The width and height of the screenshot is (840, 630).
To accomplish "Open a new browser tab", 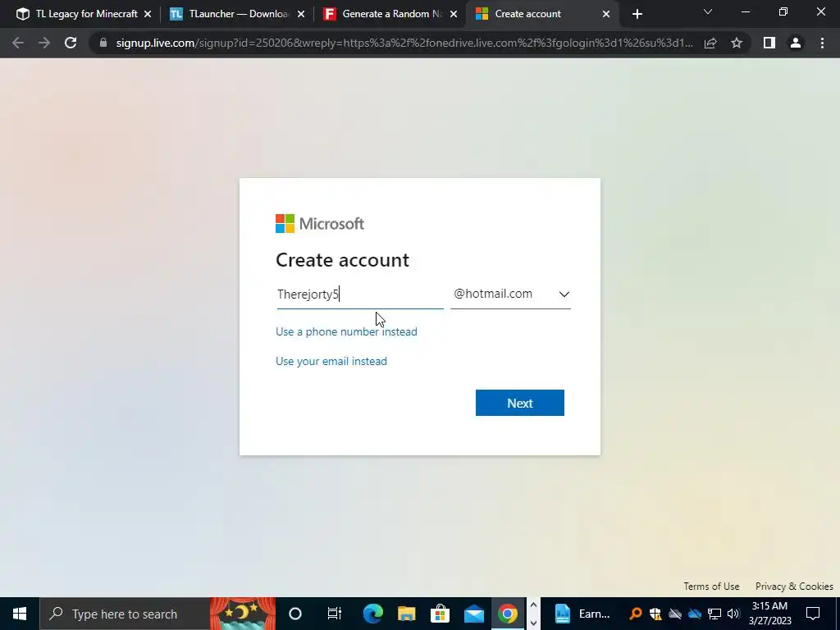I will [x=637, y=14].
